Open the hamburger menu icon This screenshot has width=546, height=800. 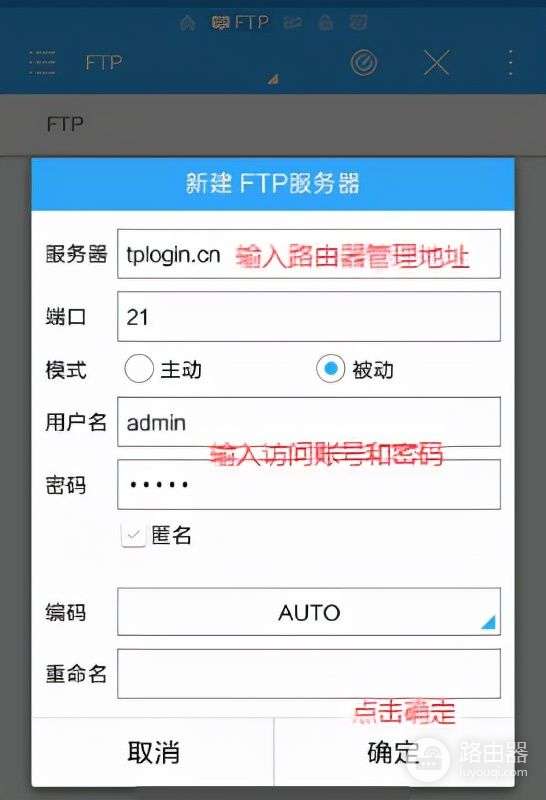pyautogui.click(x=42, y=63)
